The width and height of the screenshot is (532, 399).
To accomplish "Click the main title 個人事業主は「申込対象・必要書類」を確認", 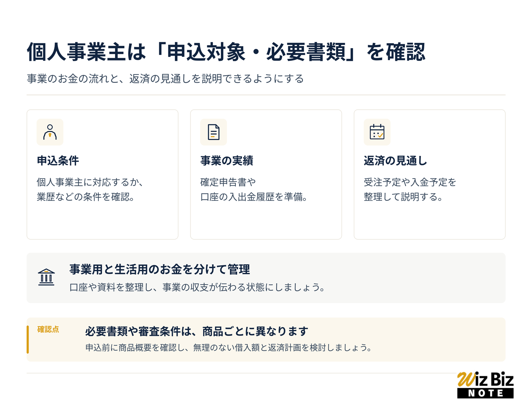I will 226,52.
